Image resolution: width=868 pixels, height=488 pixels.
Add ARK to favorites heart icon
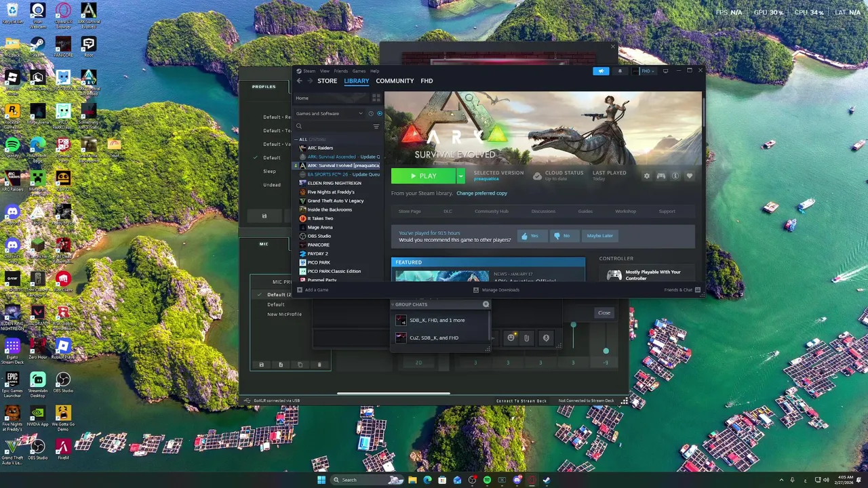pos(690,176)
